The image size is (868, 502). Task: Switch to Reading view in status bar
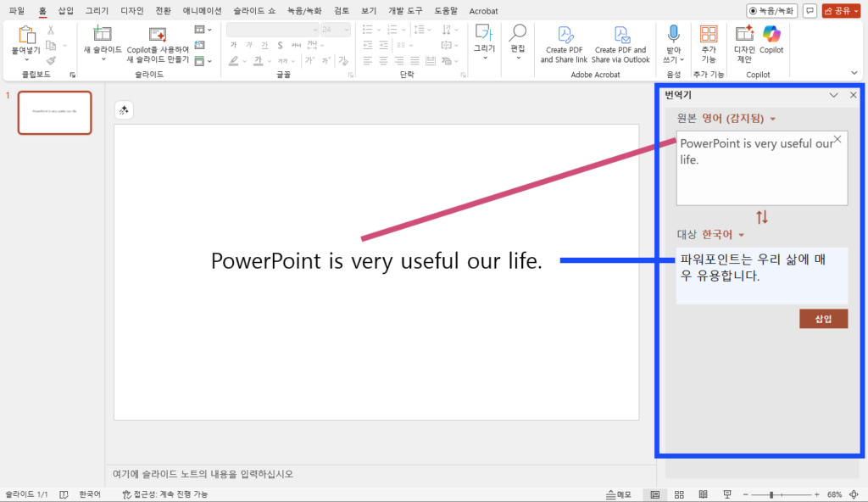[x=703, y=494]
